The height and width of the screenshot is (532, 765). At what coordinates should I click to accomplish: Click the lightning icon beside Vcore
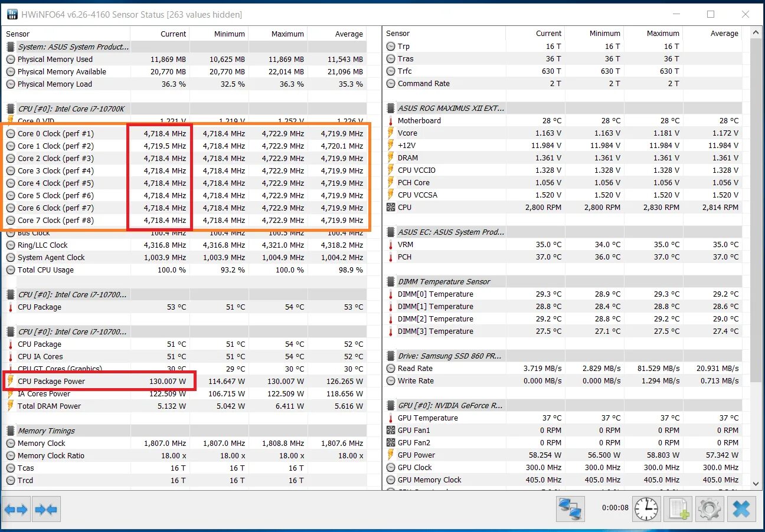coord(390,133)
